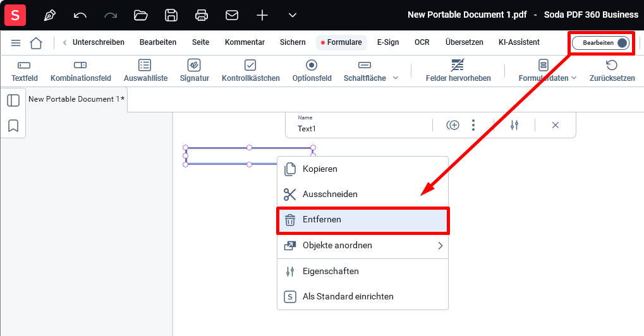Add an Auswahlliste list field
This screenshot has height=336, width=644.
point(145,71)
